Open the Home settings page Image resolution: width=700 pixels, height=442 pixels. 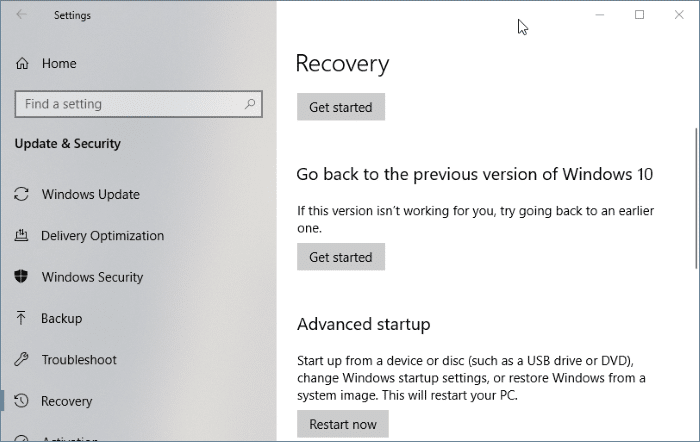[59, 63]
